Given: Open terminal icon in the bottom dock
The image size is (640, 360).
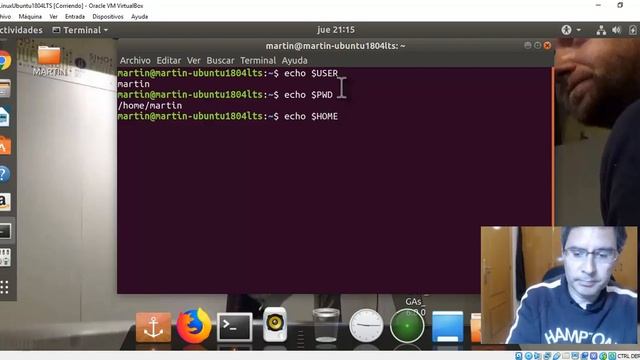Looking at the screenshot, I should point(234,327).
